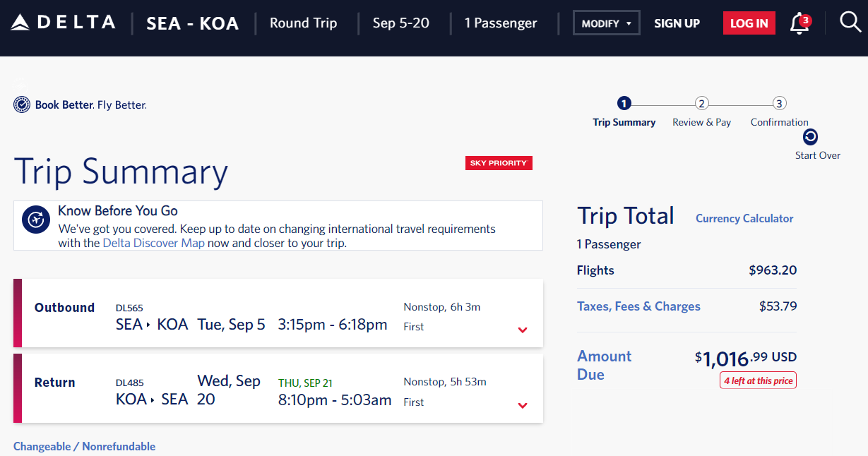Click the SKY PRIORITY badge
This screenshot has height=456, width=868.
coord(499,163)
